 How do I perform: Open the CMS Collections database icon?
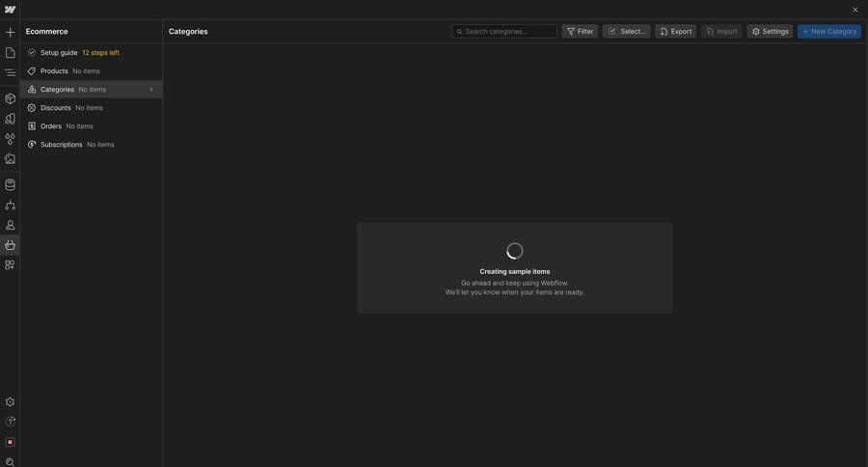tap(10, 184)
